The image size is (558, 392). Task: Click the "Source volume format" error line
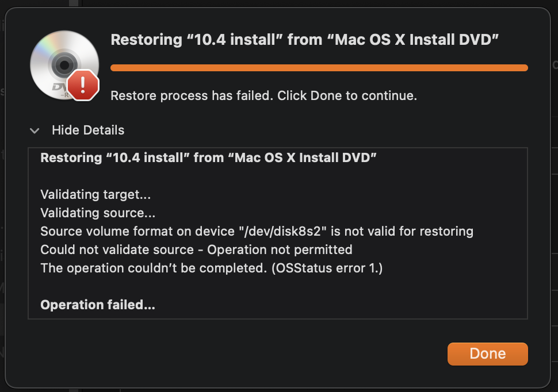(257, 232)
